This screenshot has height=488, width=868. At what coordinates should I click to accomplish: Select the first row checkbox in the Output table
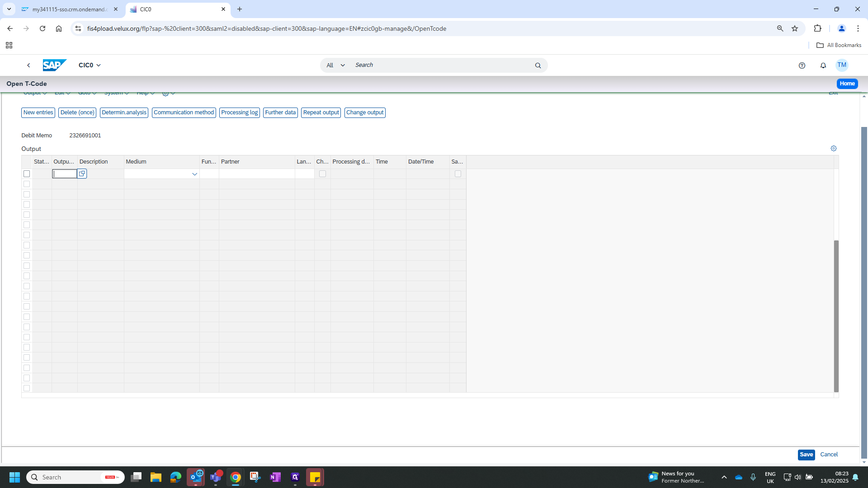(x=27, y=174)
